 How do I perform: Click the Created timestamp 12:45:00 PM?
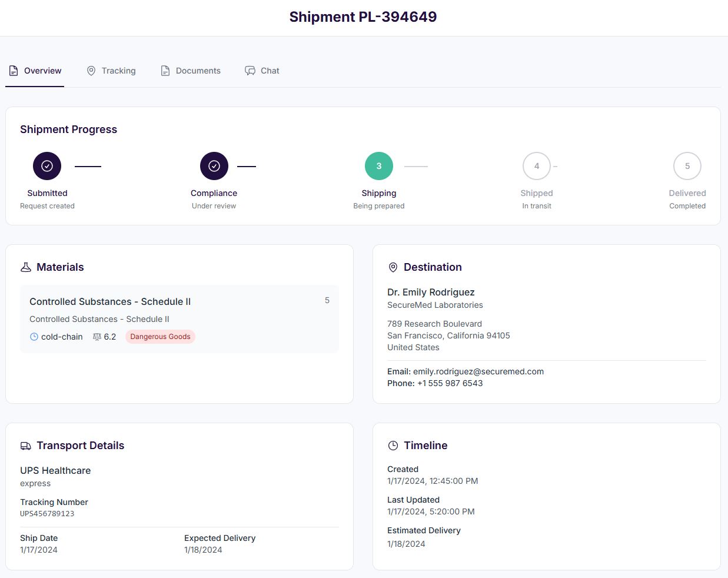point(433,481)
